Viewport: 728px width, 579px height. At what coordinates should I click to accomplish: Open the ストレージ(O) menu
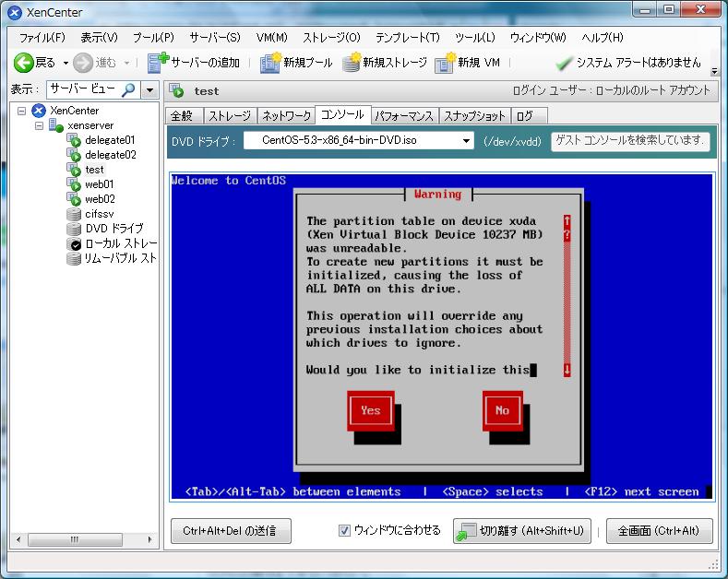(x=331, y=37)
